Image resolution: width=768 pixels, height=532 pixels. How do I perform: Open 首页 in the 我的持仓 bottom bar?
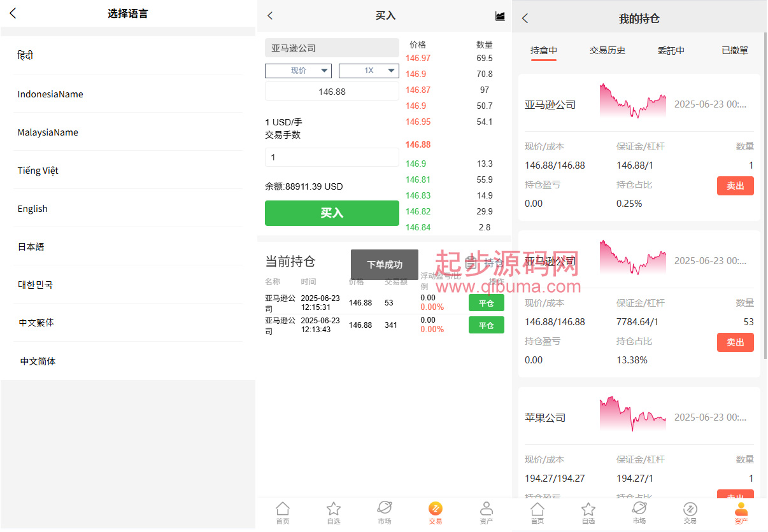pyautogui.click(x=537, y=513)
